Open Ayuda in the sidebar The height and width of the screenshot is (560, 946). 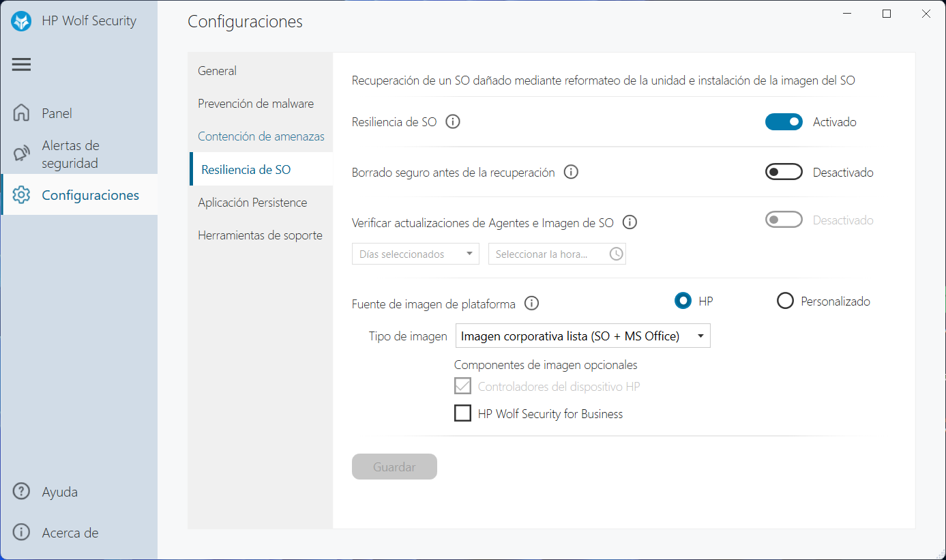79,492
